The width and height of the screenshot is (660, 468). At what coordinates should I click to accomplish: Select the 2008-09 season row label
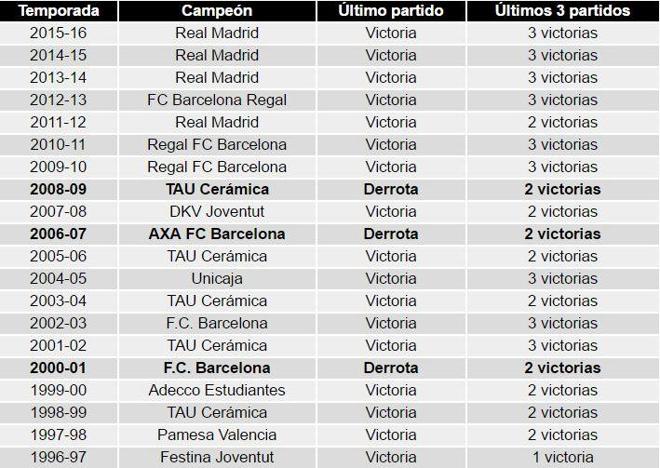tap(58, 189)
